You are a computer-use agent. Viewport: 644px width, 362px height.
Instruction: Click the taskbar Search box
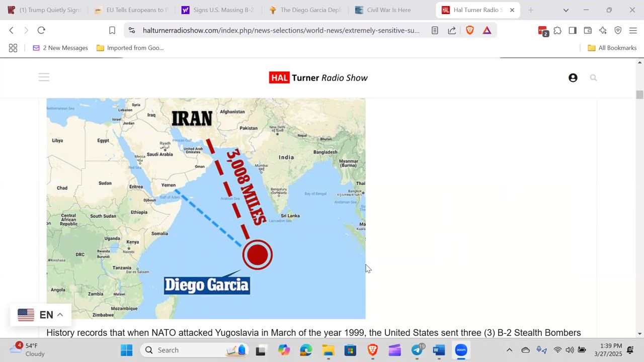[194, 350]
